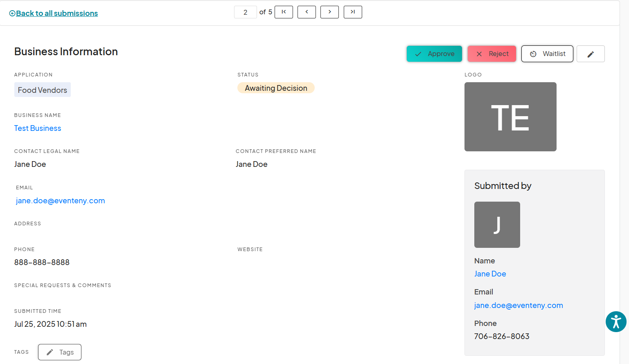Go to the previous submission

pos(307,12)
